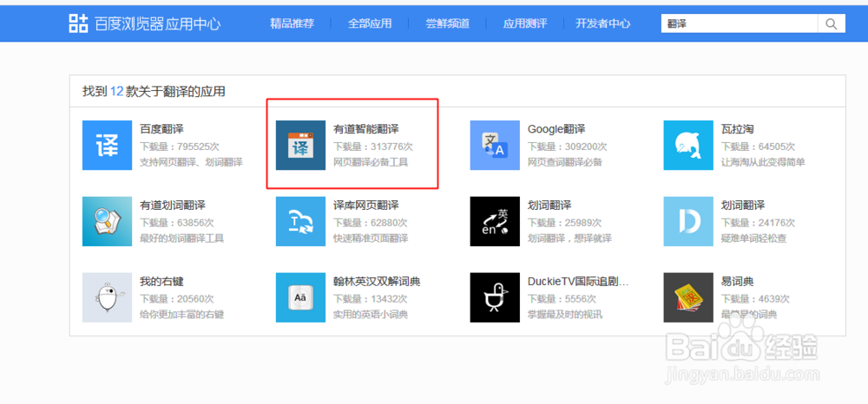Switch to the 全部应用 tab
This screenshot has width=868, height=404.
370,23
